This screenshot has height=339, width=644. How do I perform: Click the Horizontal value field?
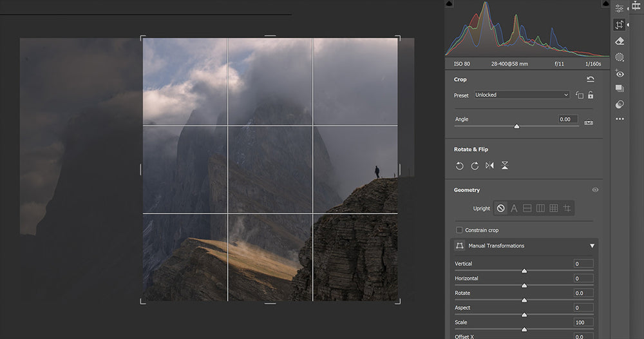tap(583, 278)
